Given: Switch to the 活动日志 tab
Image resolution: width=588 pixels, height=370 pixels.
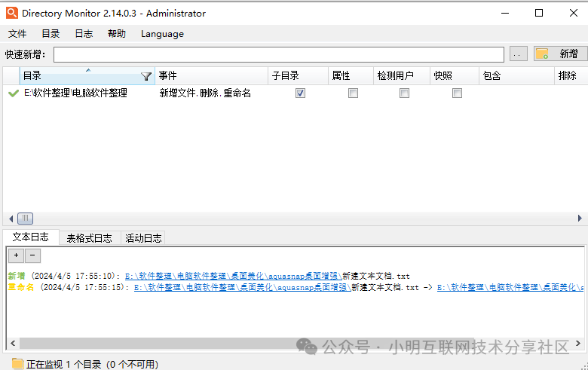Looking at the screenshot, I should tap(143, 238).
